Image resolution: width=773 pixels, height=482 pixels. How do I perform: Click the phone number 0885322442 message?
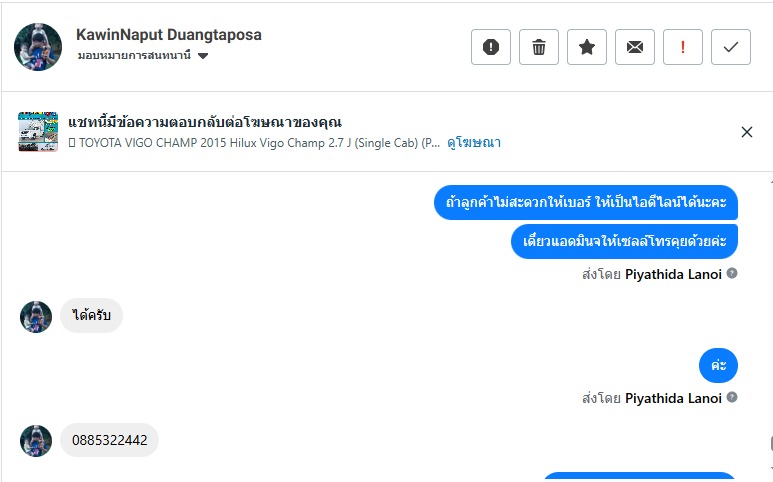tap(109, 440)
